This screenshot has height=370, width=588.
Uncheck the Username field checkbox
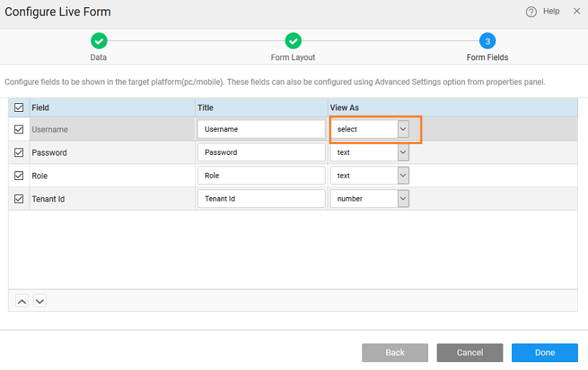click(19, 130)
